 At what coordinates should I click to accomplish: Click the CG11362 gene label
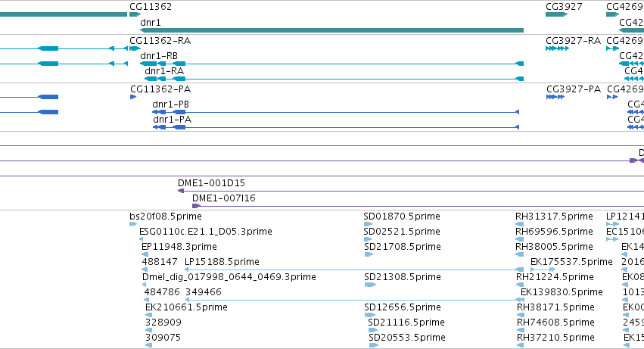[151, 7]
